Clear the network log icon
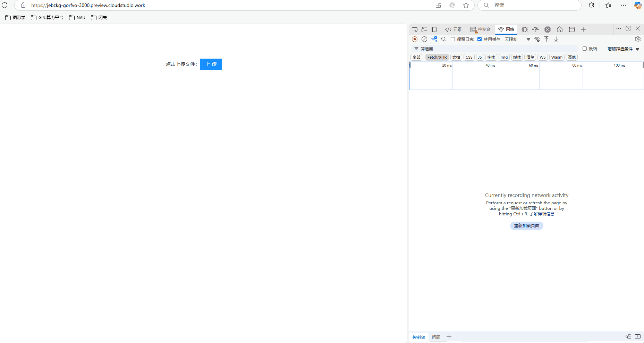 (x=424, y=39)
